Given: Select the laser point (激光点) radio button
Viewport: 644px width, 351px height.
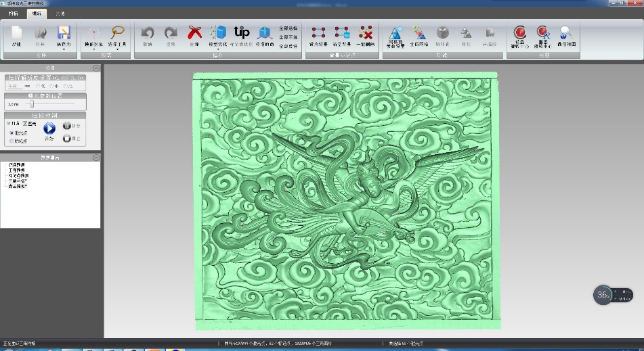Looking at the screenshot, I should [x=10, y=133].
